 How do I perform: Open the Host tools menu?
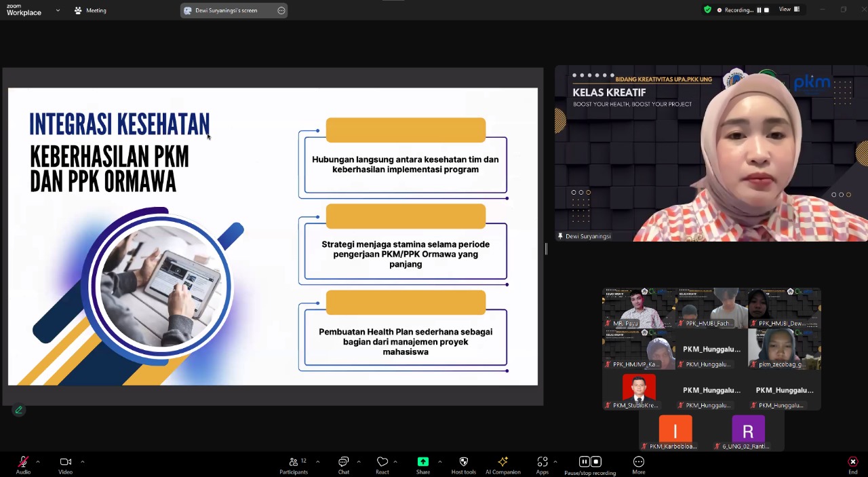(x=463, y=465)
